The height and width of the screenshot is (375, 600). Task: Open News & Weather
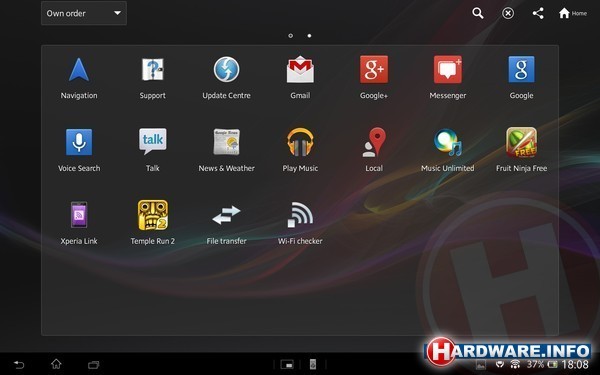pyautogui.click(x=227, y=150)
